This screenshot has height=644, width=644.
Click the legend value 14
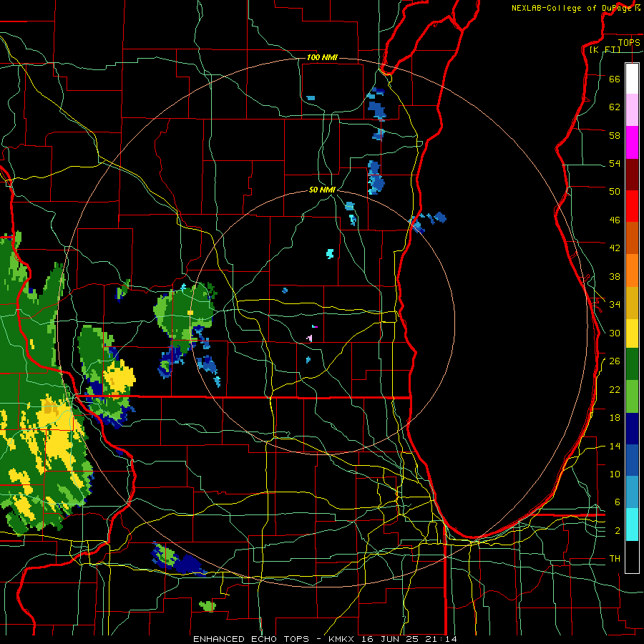615,446
